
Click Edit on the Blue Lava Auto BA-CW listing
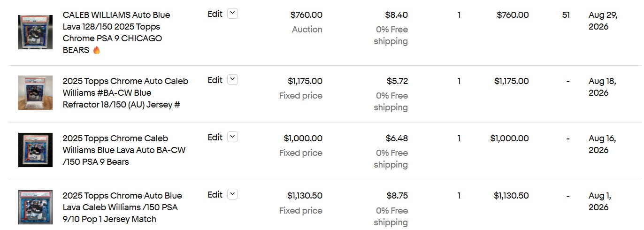pos(215,138)
